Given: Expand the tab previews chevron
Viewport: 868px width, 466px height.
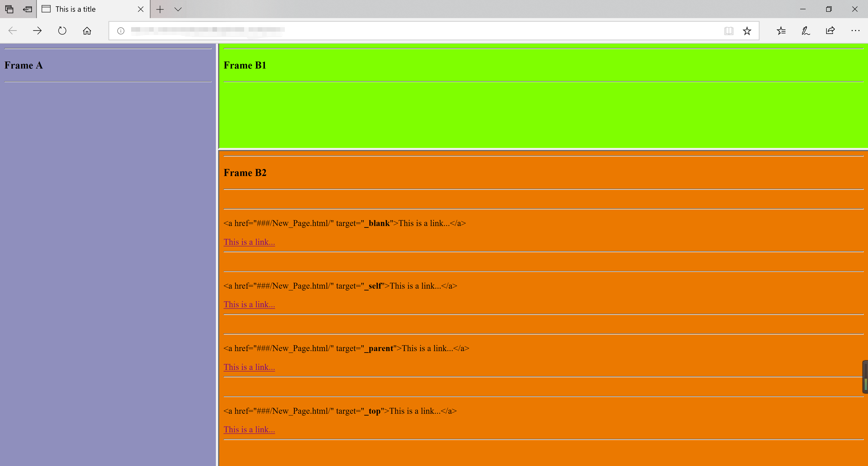Looking at the screenshot, I should coord(178,9).
